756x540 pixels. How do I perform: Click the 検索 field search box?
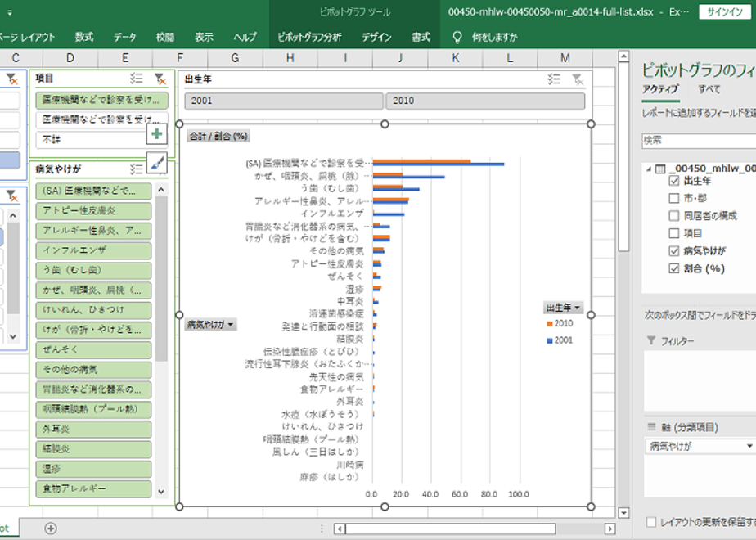pyautogui.click(x=699, y=140)
